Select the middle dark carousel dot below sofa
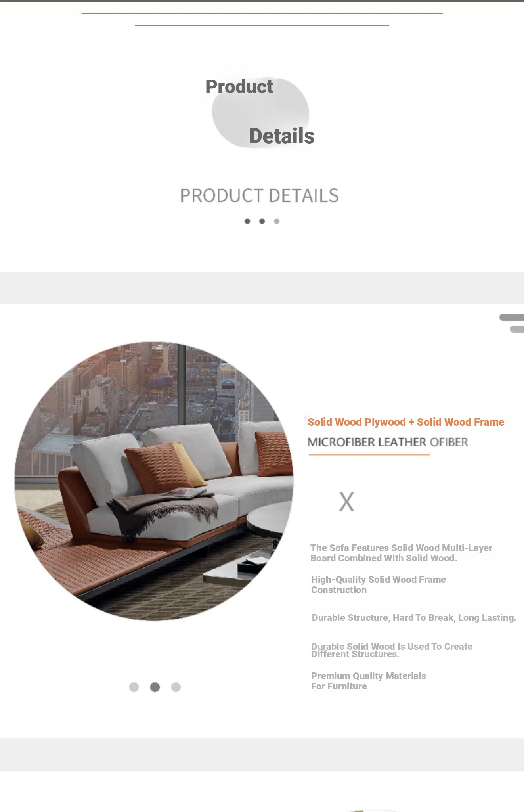The width and height of the screenshot is (524, 812). (155, 687)
